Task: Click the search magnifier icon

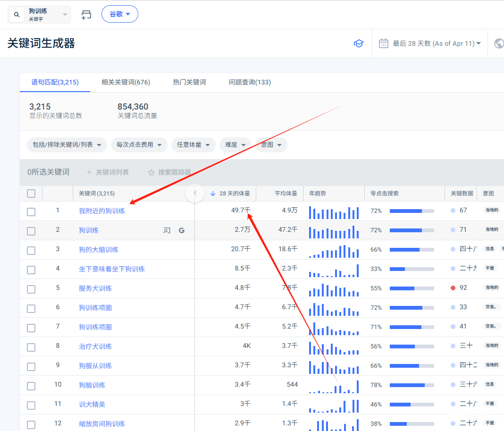Action: coord(17,15)
